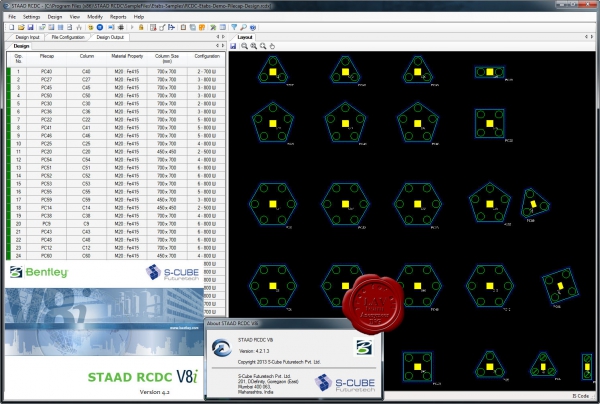This screenshot has height=404, width=600.
Task: Select the PC22 pilecap cell
Action: tap(46, 120)
